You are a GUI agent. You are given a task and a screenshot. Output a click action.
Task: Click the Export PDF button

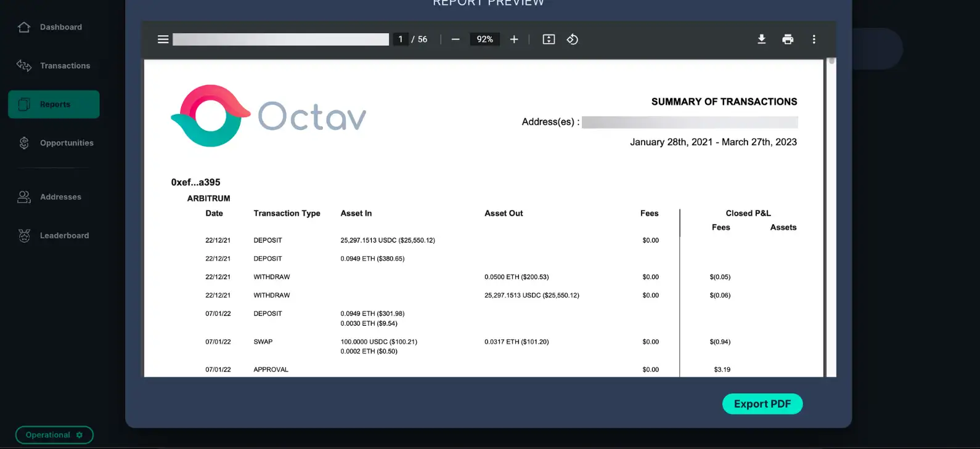tap(762, 404)
